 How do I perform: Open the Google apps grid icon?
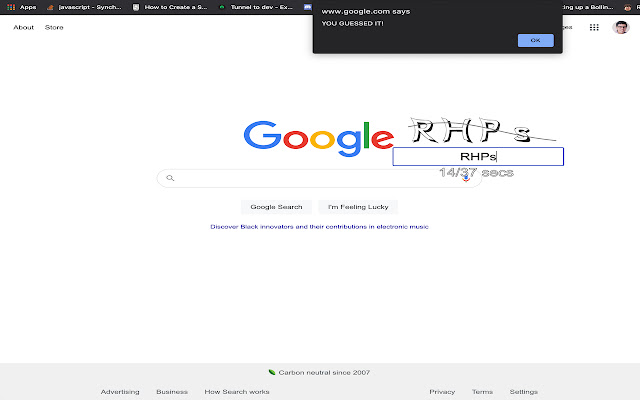click(594, 27)
